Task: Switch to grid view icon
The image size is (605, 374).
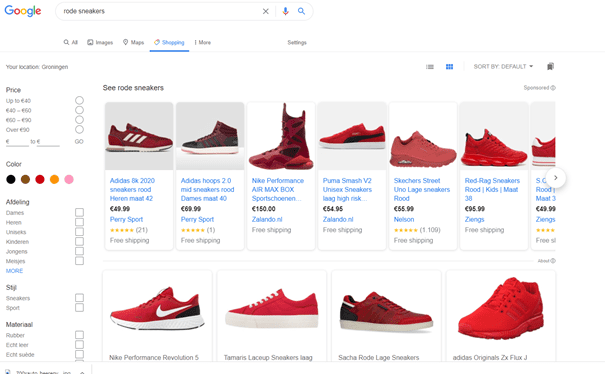Action: coord(450,67)
